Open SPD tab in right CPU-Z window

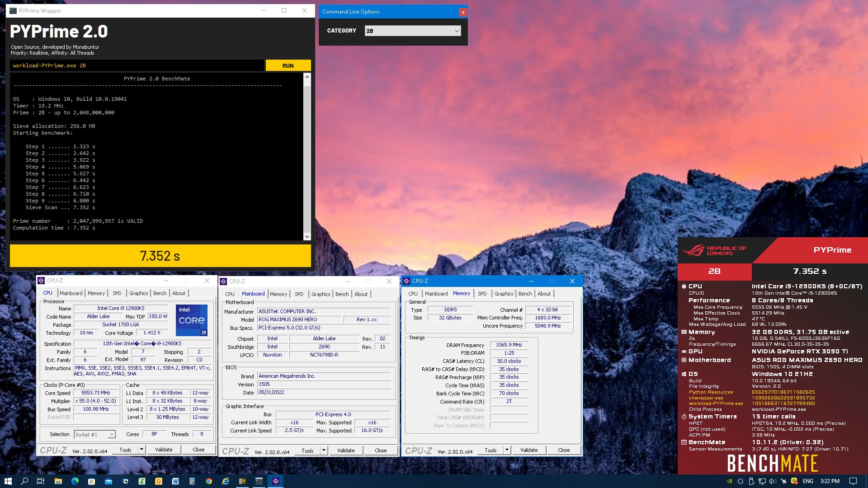[482, 294]
